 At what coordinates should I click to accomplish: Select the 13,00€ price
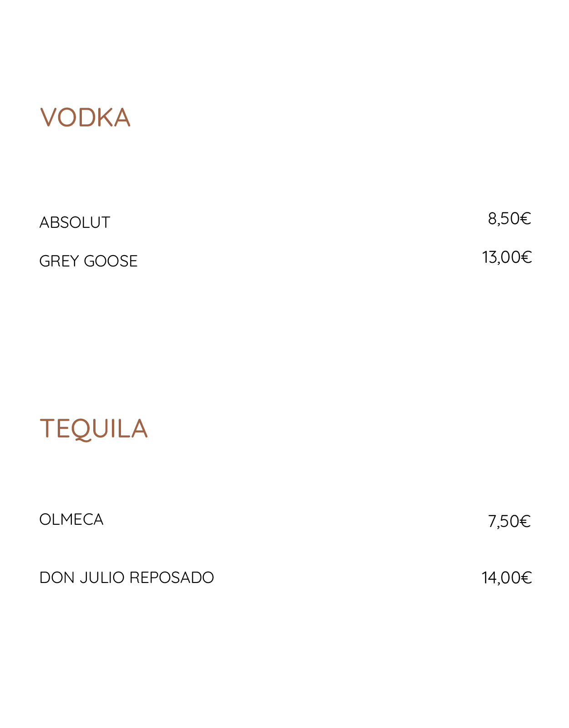507,257
